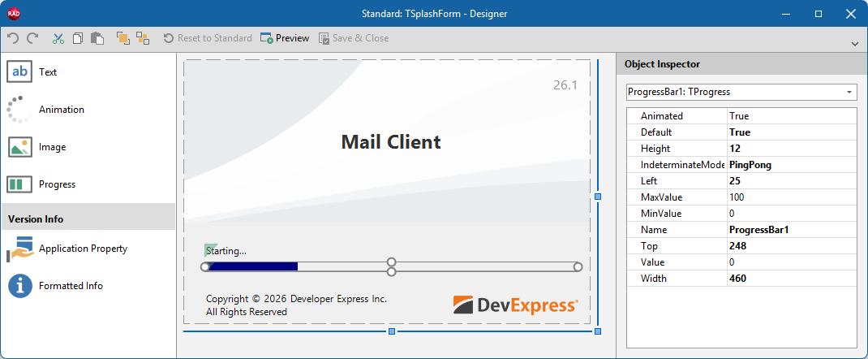This screenshot has height=359, width=868.
Task: Open the splash form Preview
Action: tap(285, 38)
